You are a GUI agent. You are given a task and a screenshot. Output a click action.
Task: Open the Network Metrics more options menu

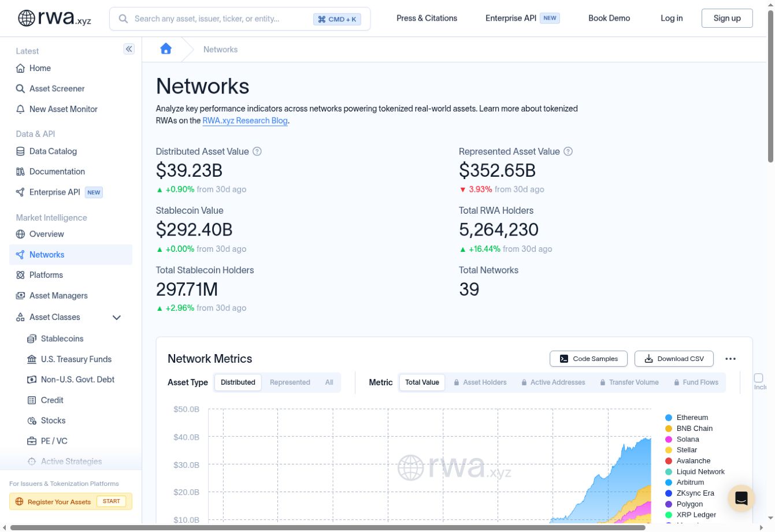730,359
